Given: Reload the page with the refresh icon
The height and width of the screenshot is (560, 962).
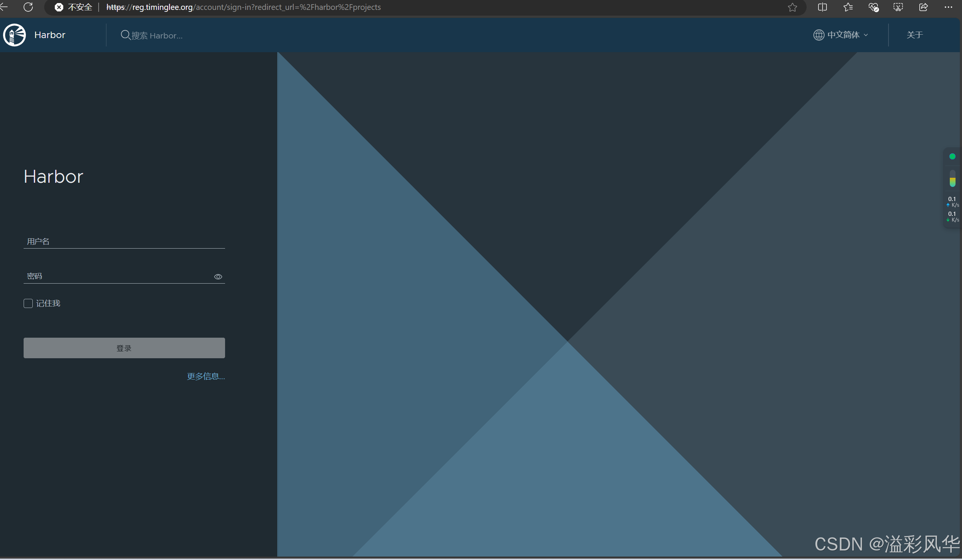Looking at the screenshot, I should coord(28,7).
